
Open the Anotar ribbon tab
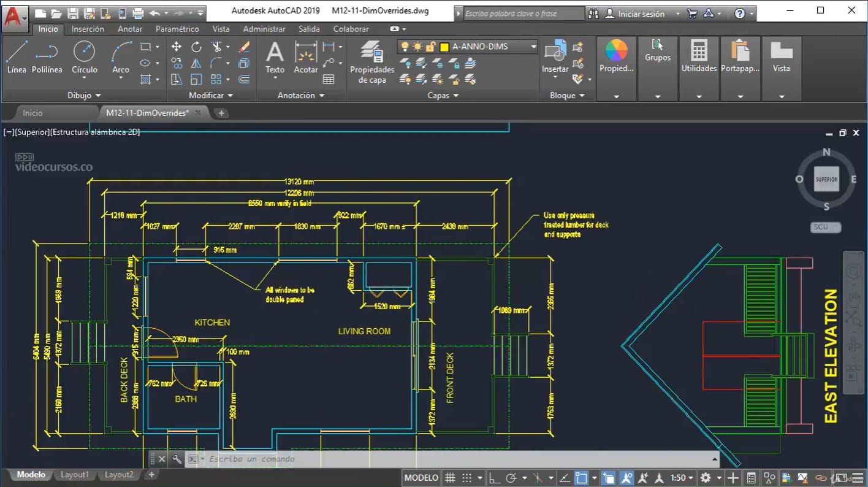tap(130, 29)
